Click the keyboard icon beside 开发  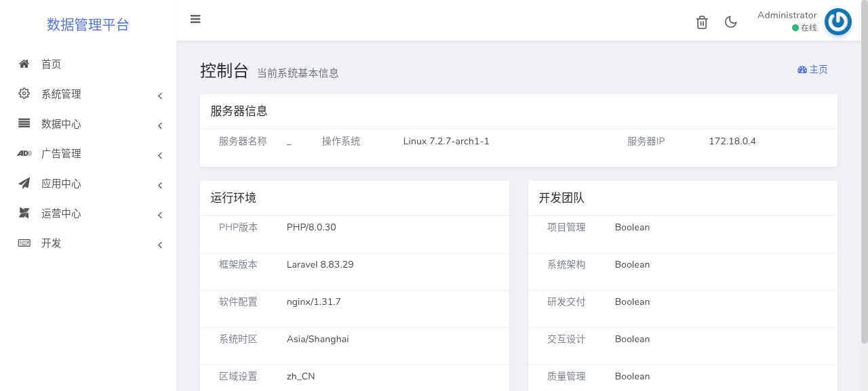[24, 243]
